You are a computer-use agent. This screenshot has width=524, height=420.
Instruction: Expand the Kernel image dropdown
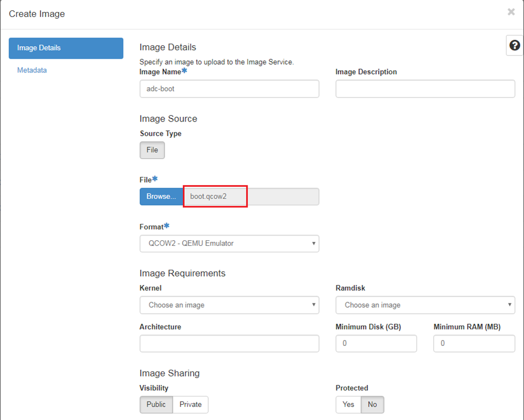[x=229, y=305]
